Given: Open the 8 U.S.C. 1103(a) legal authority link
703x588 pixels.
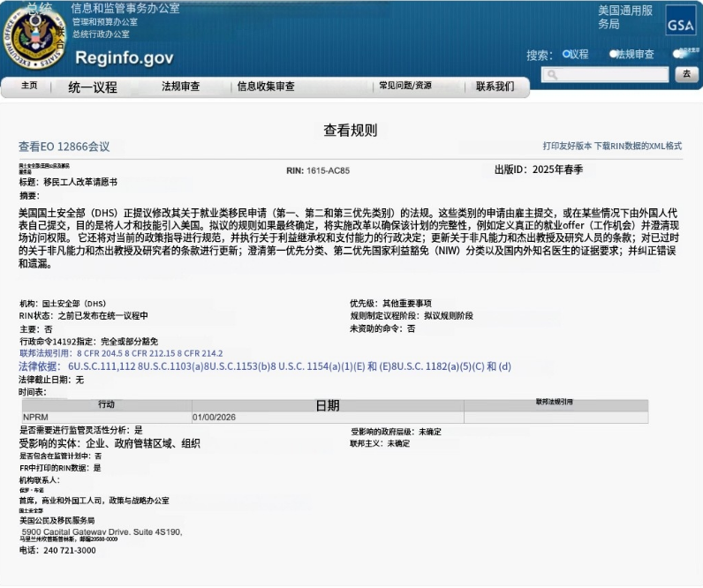Looking at the screenshot, I should [171, 366].
